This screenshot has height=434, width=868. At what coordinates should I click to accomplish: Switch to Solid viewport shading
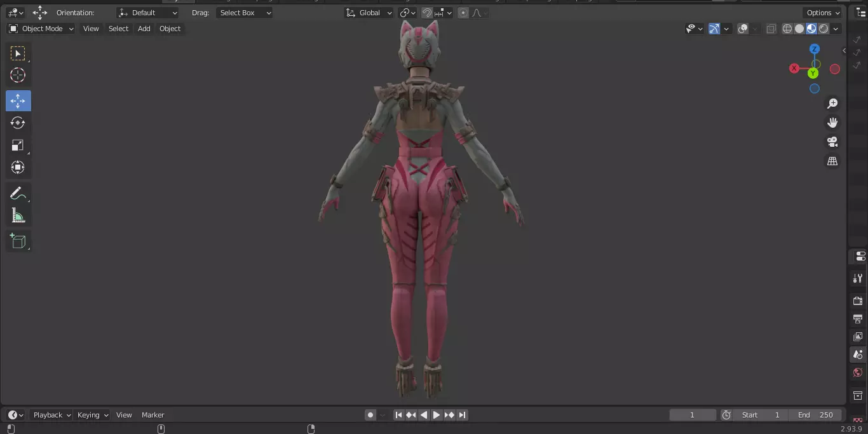pyautogui.click(x=799, y=29)
